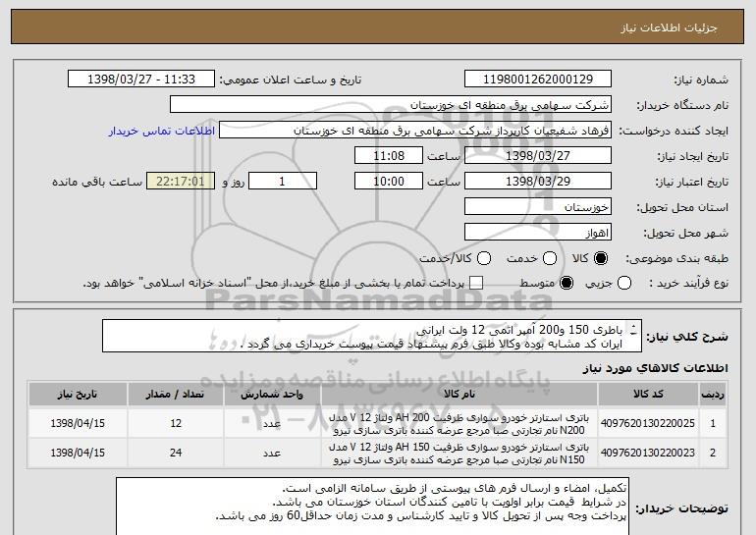Click the delivery province field خوزستان

(x=538, y=207)
